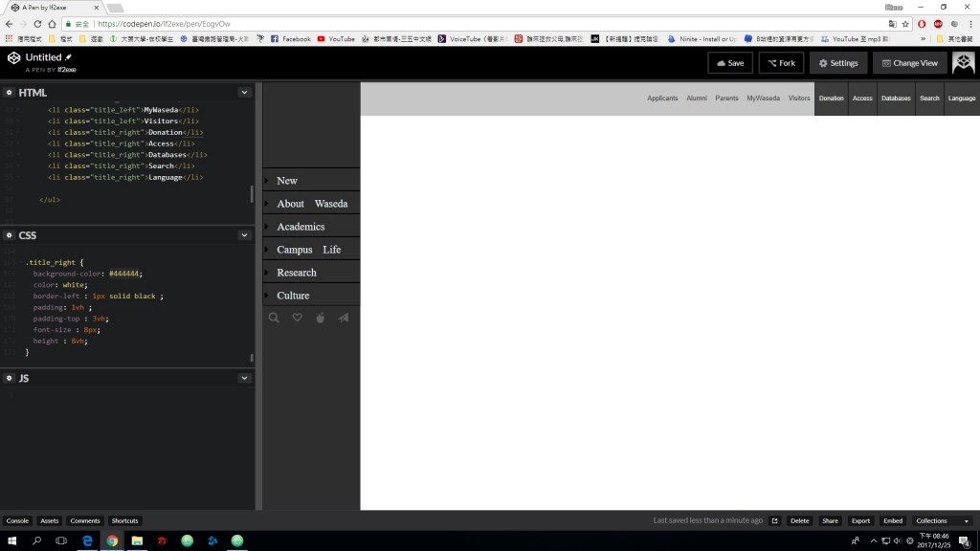The height and width of the screenshot is (551, 980).
Task: Open the Facebook bookmark
Action: point(291,38)
